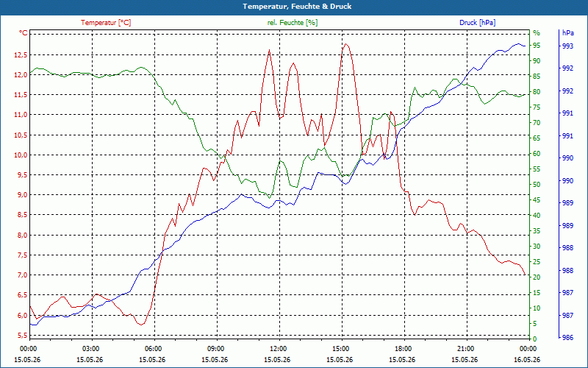Click the '03:00' time axis label

click(x=90, y=348)
